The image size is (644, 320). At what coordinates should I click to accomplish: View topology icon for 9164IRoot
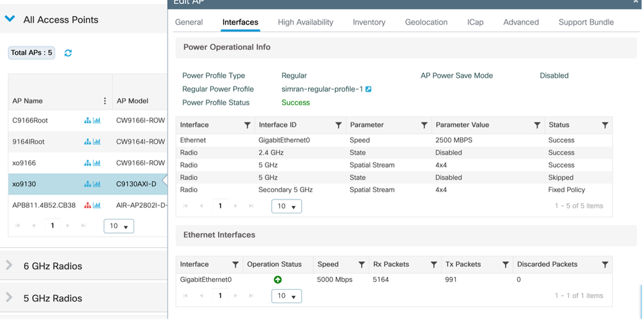[87, 142]
